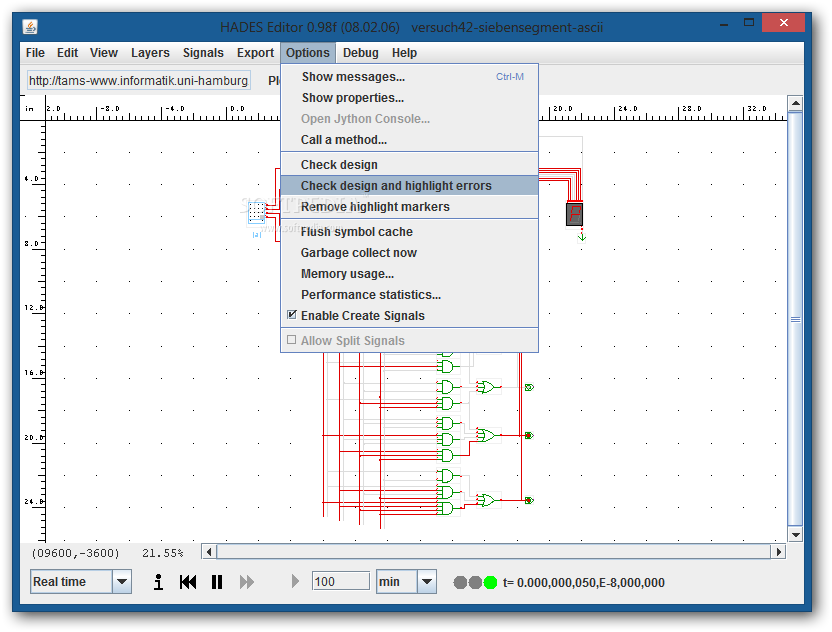This screenshot has height=632, width=832.
Task: Click the simulation time readout
Action: point(584,583)
